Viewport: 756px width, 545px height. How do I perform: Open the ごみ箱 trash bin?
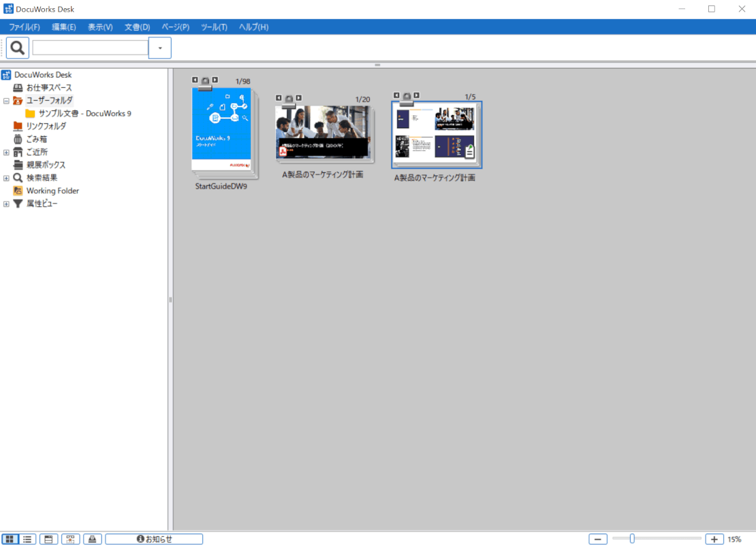click(37, 139)
